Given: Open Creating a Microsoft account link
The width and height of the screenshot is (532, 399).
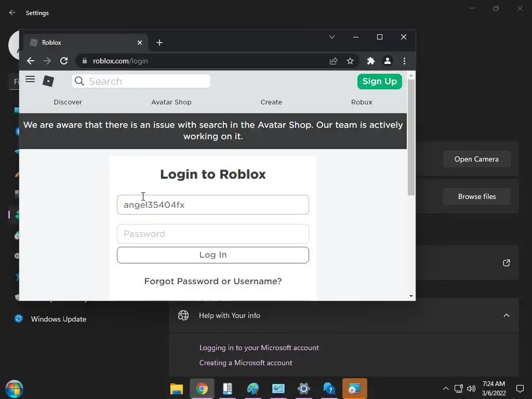Looking at the screenshot, I should pyautogui.click(x=246, y=363).
